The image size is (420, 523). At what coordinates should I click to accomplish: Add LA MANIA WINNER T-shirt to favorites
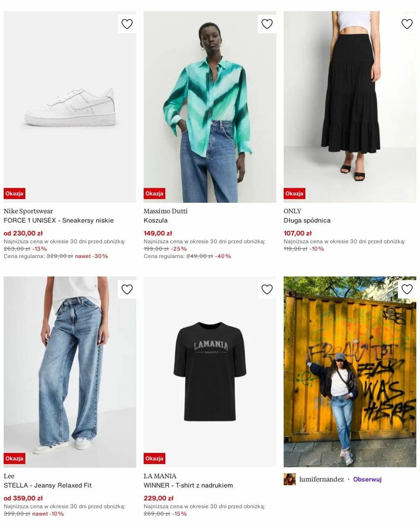pyautogui.click(x=267, y=289)
